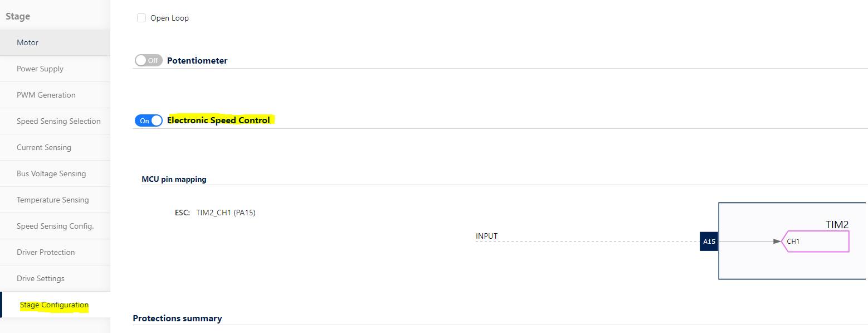Open Speed Sensing Config. stage
This screenshot has height=333, width=868.
coord(55,226)
